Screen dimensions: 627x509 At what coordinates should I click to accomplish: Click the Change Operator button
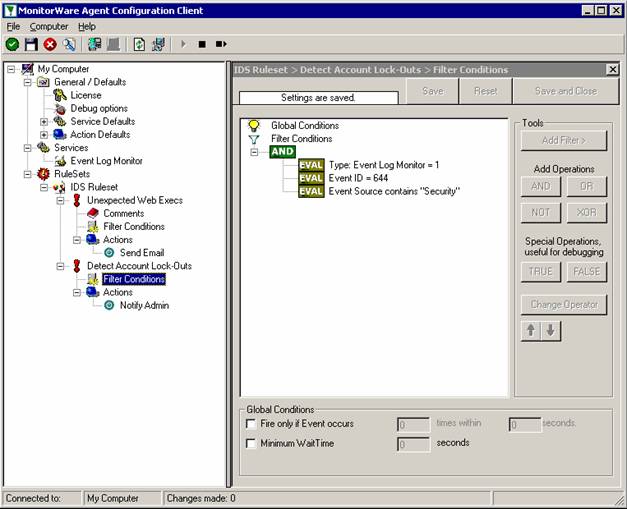click(564, 305)
